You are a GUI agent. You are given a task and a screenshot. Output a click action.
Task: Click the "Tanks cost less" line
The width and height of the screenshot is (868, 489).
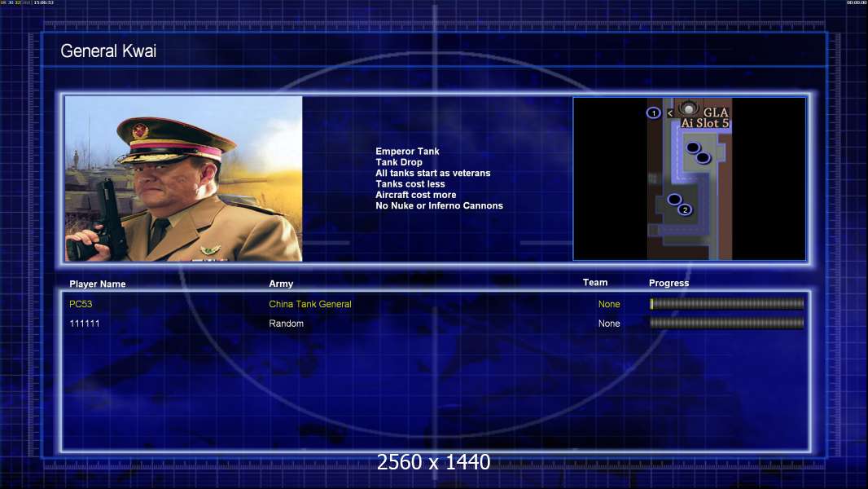[x=410, y=184]
